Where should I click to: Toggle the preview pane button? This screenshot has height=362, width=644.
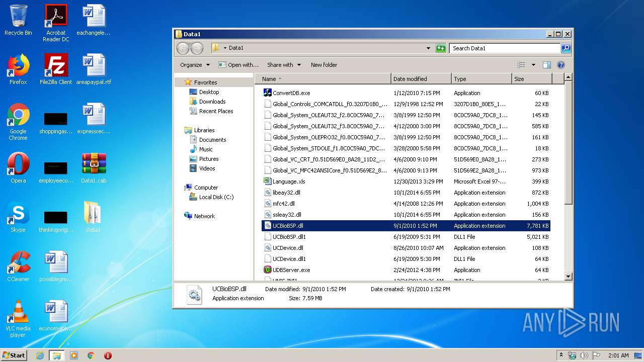tap(547, 65)
